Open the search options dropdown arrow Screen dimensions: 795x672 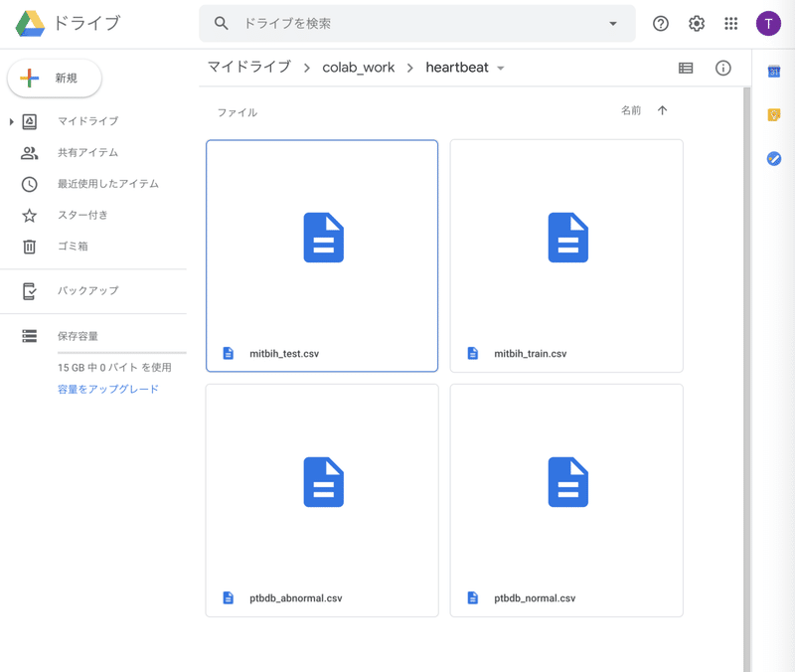coord(613,24)
